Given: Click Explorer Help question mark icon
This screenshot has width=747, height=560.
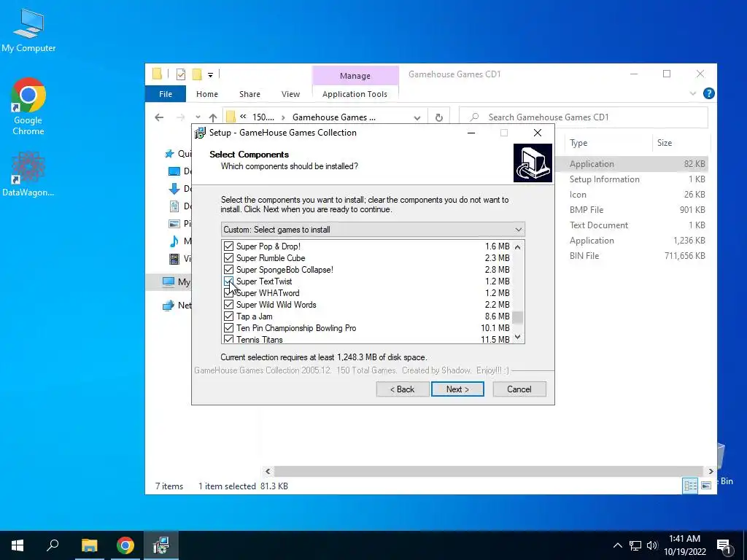Looking at the screenshot, I should click(x=709, y=93).
